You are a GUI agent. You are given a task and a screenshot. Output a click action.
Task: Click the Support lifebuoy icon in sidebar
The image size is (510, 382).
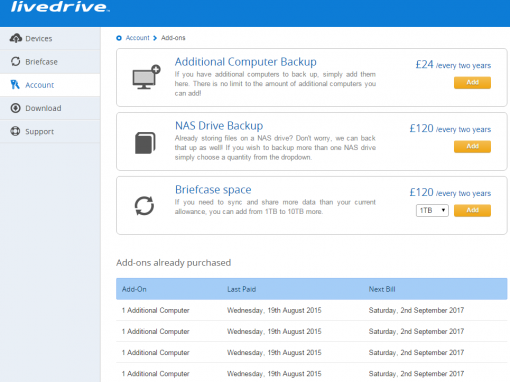(x=15, y=131)
